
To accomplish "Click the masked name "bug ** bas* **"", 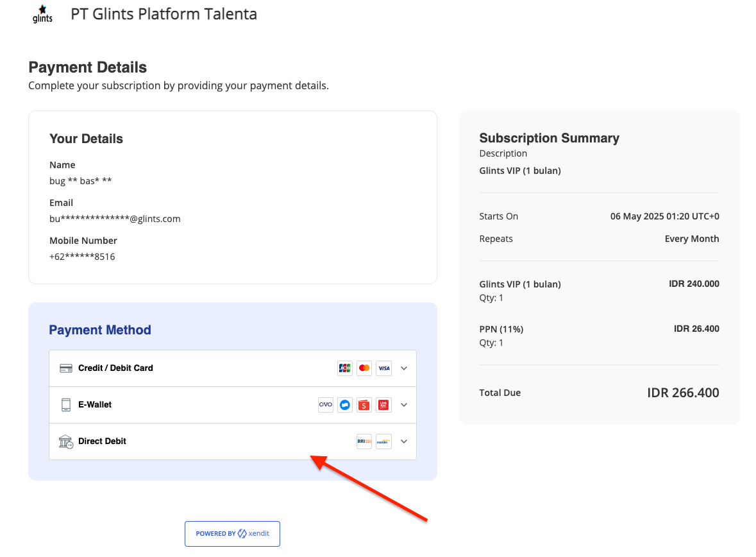I will (x=81, y=181).
